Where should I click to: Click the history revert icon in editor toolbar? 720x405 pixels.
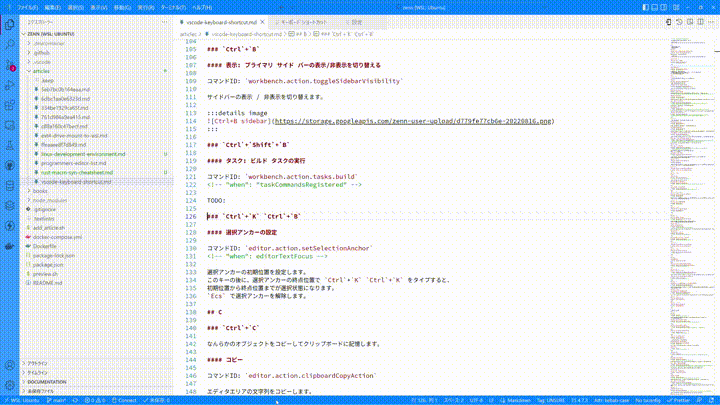tap(679, 22)
